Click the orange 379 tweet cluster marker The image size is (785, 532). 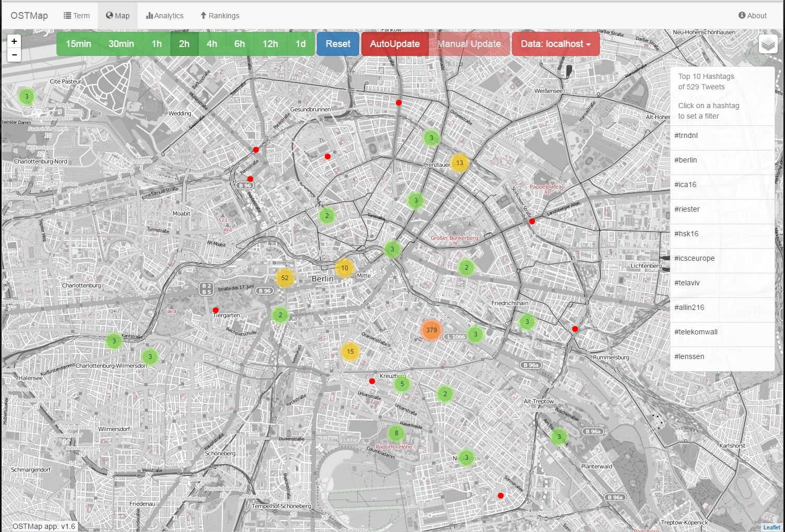click(431, 330)
